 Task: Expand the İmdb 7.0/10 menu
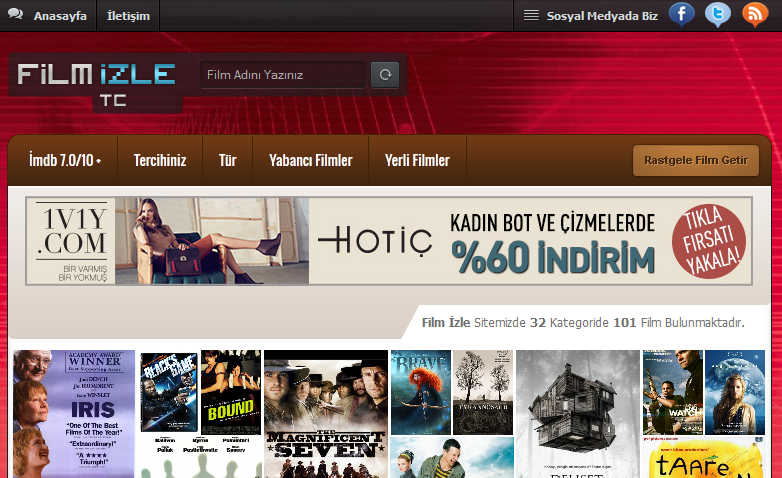[65, 160]
